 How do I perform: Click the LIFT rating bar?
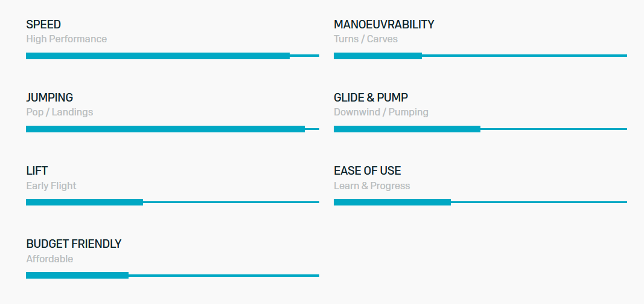[173, 202]
